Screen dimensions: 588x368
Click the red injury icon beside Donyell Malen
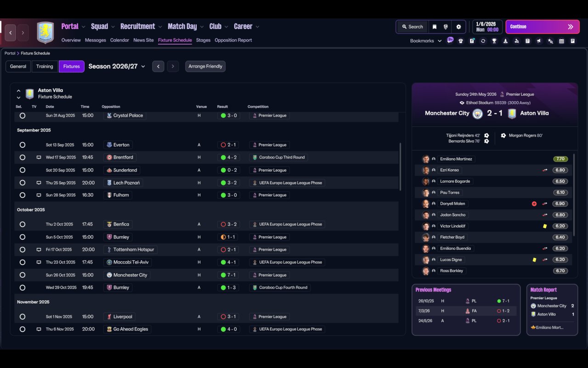click(x=534, y=204)
